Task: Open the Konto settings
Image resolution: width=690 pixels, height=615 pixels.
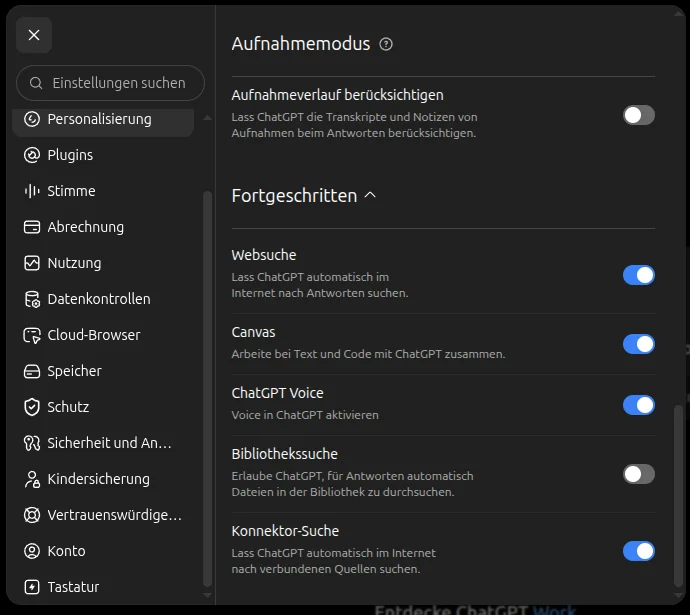Action: pos(103,551)
